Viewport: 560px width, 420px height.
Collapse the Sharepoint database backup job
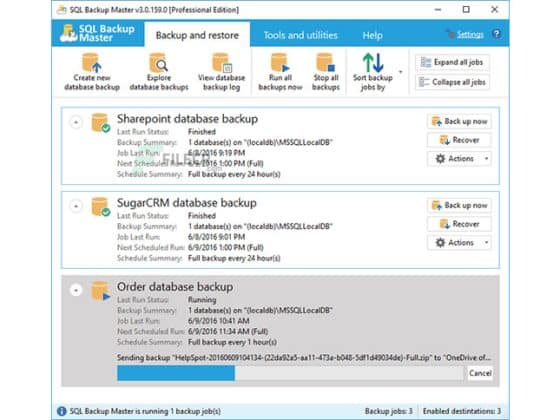(76, 122)
